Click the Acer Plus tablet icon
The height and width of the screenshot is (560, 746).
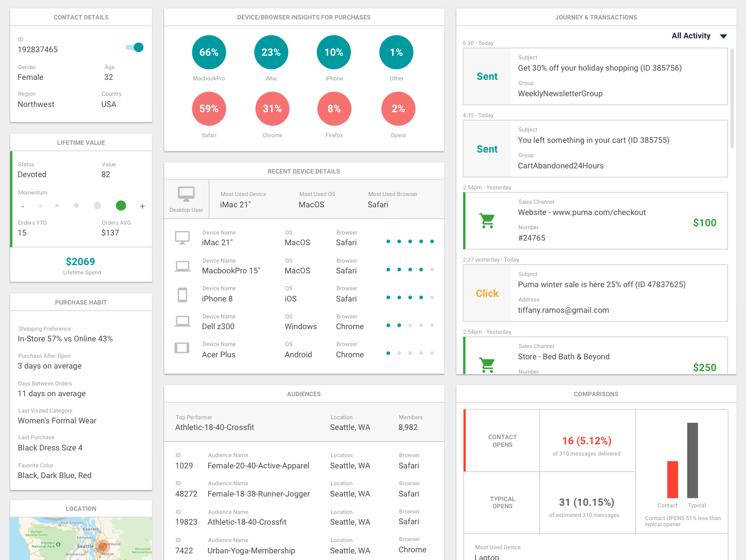pyautogui.click(x=182, y=348)
